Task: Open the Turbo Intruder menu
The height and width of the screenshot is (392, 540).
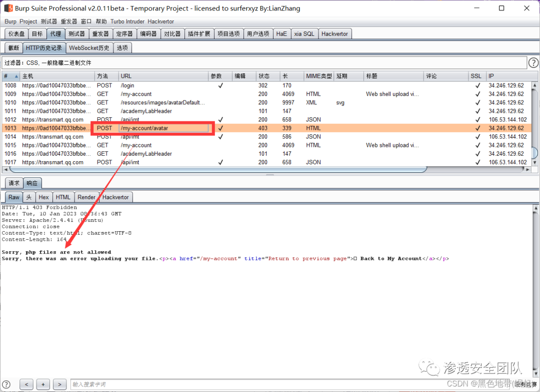Action: tap(127, 21)
